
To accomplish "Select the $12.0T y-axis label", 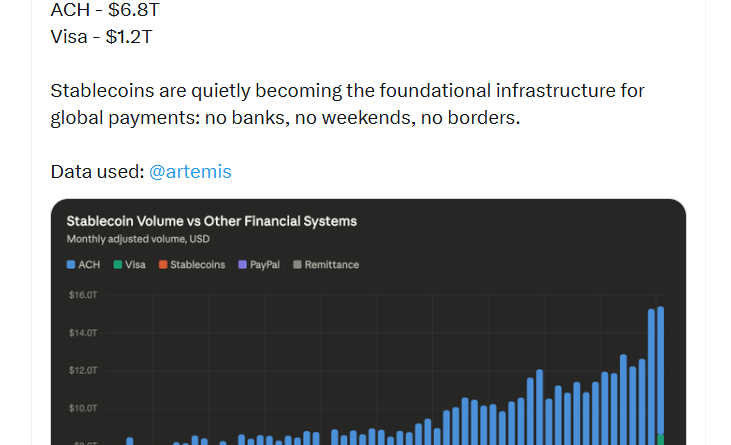I will (82, 370).
